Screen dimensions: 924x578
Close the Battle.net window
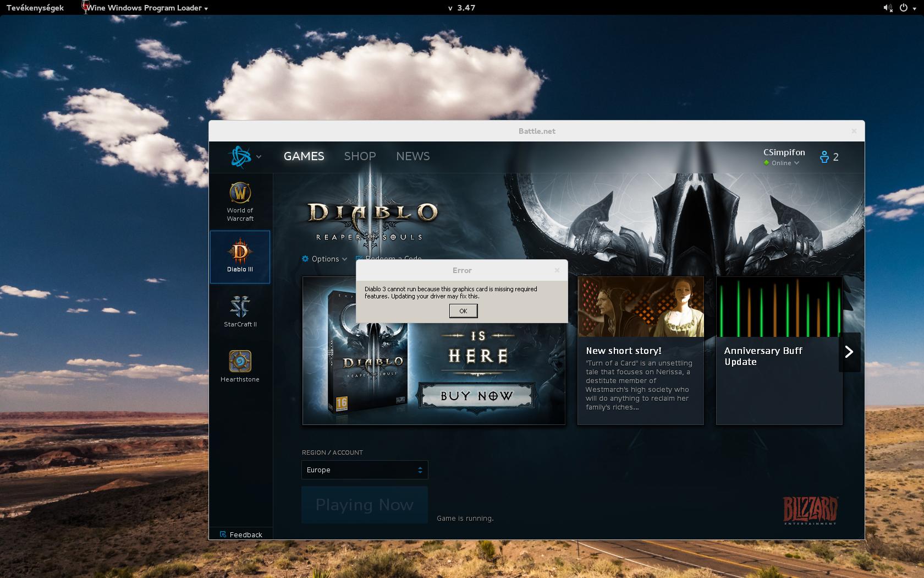point(854,131)
